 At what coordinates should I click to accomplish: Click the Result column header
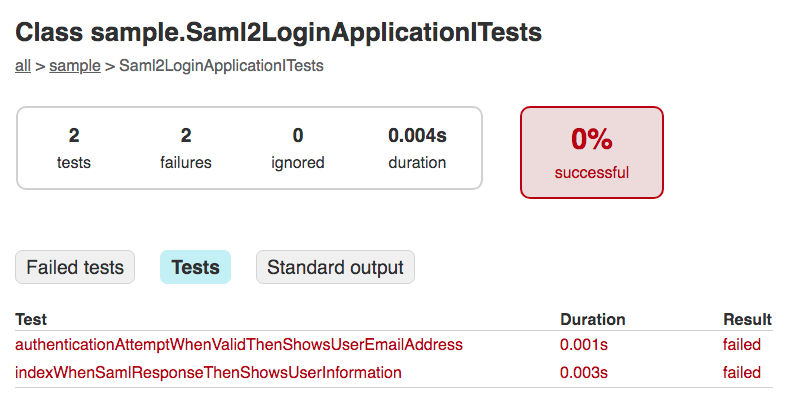point(747,320)
